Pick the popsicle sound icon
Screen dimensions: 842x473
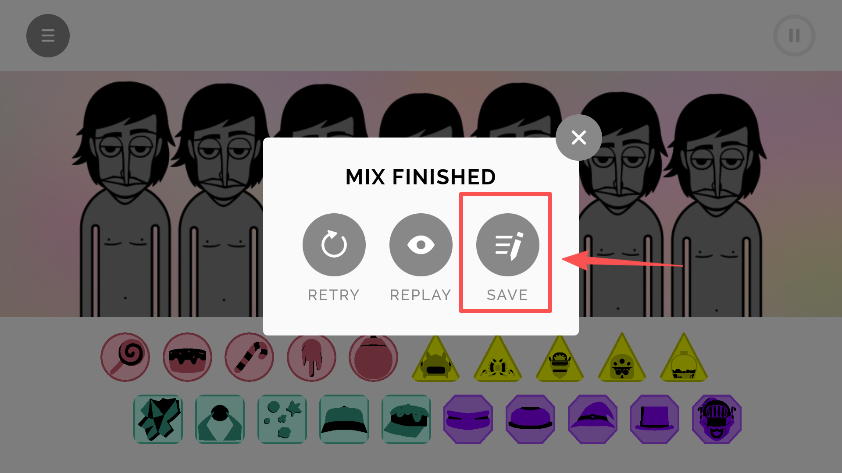311,357
